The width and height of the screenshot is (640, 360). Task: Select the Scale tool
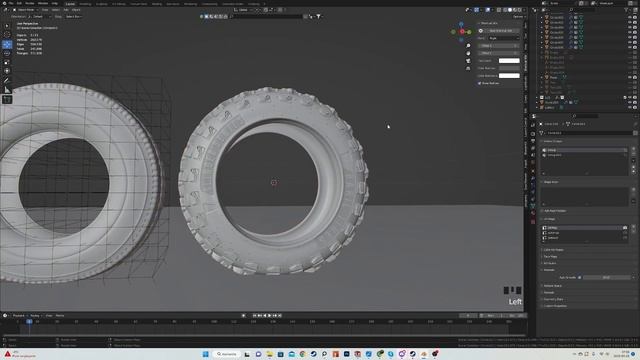7,62
